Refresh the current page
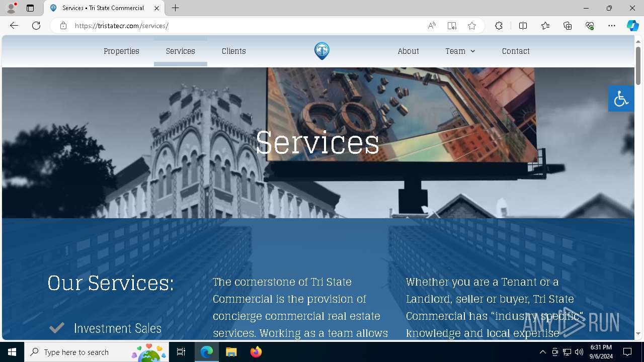Image resolution: width=644 pixels, height=362 pixels. click(x=36, y=26)
